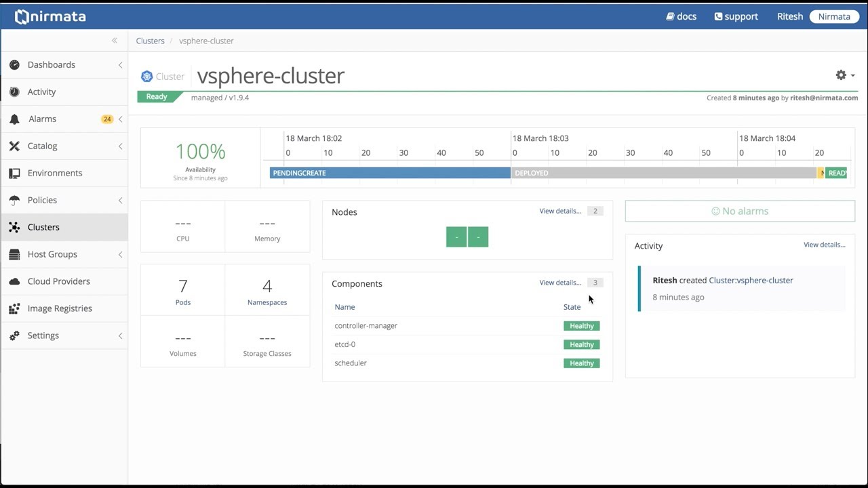Expand the Host Groups menu chevron
This screenshot has height=488, width=868.
(120, 255)
